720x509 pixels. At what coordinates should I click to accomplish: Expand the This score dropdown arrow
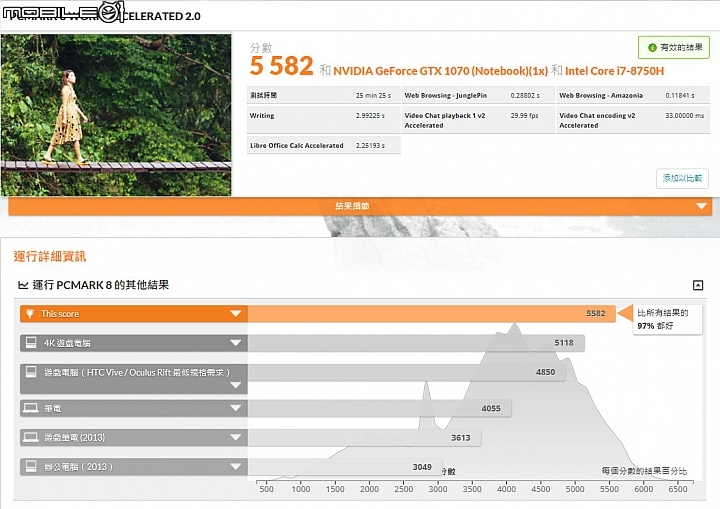coord(236,314)
